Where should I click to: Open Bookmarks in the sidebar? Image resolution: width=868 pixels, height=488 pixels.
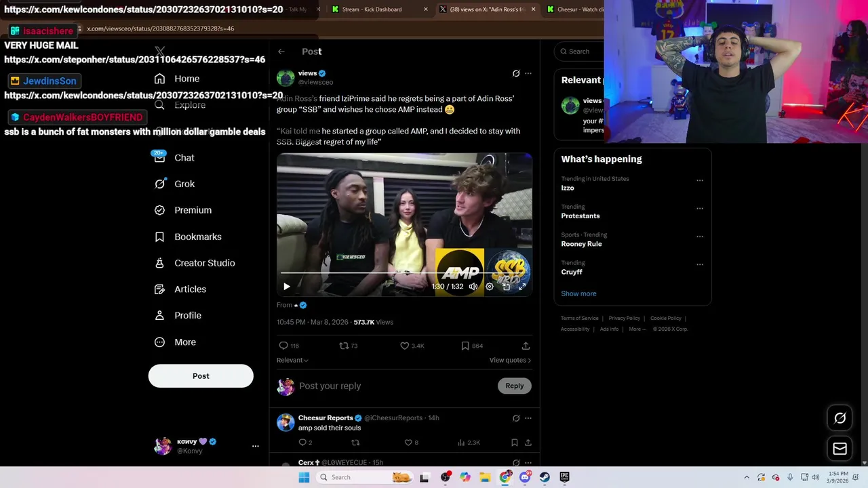188,237
